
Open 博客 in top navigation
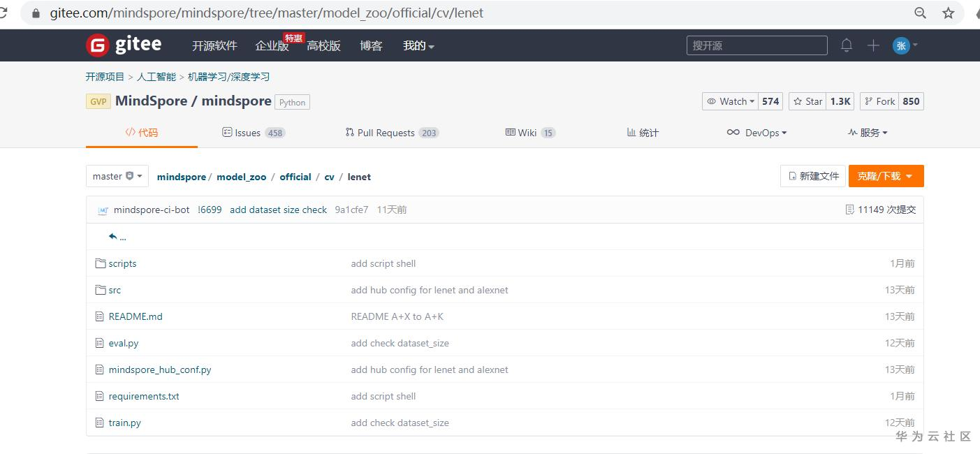(x=371, y=45)
